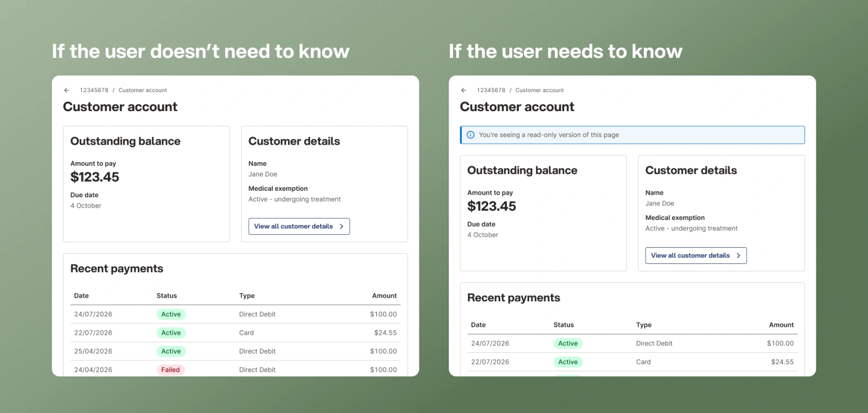Viewport: 868px width, 413px height.
Task: Click the '$24.55' amount in the left panel
Action: [x=385, y=333]
